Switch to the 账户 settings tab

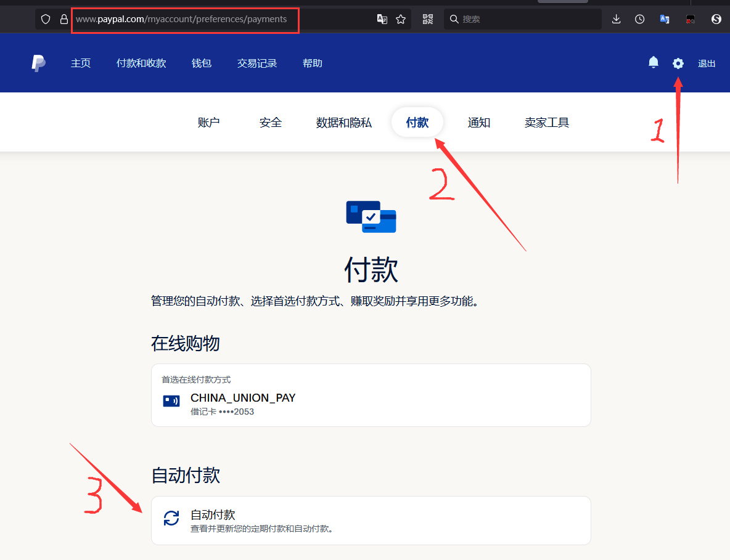[x=208, y=123]
